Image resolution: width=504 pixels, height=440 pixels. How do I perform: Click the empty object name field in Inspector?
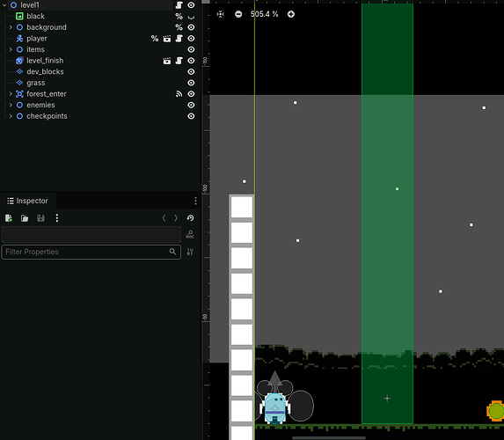(91, 234)
